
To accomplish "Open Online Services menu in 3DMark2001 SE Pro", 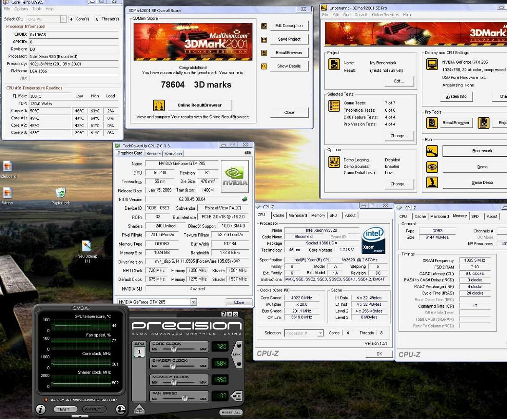I will pyautogui.click(x=385, y=15).
